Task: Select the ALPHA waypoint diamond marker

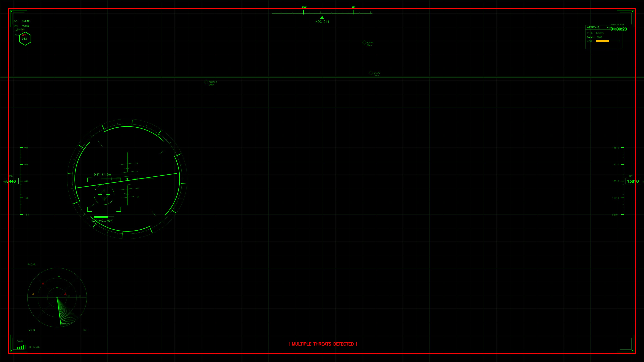Action: click(x=364, y=42)
